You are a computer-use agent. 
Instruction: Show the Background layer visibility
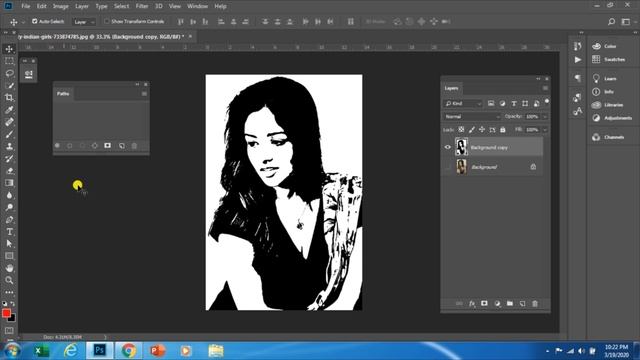(x=448, y=167)
